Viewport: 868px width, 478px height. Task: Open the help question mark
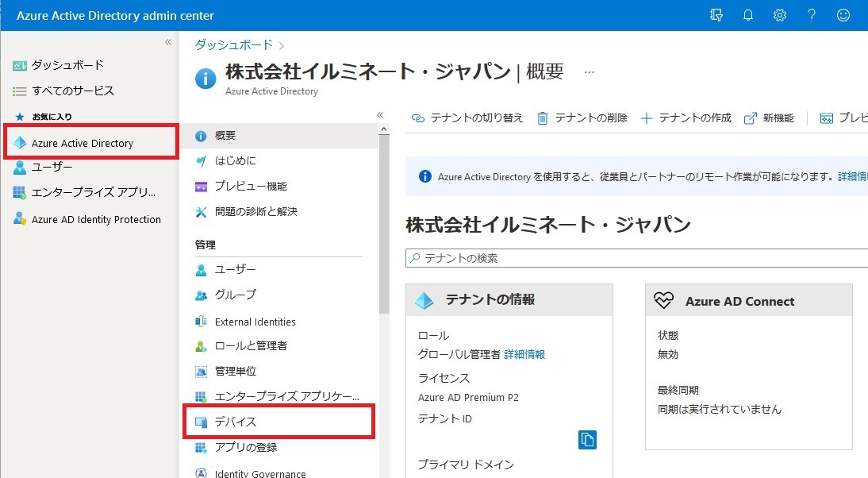[x=812, y=16]
